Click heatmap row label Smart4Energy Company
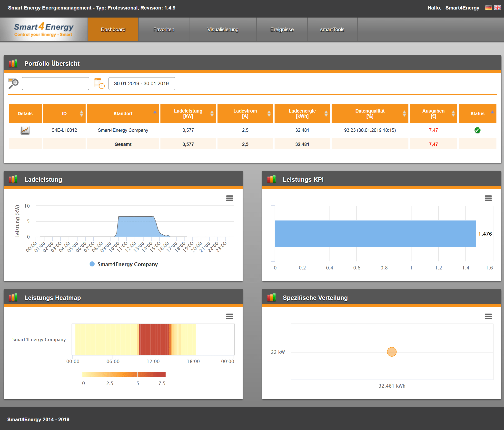Screen dimensions: 504x430 [39, 339]
